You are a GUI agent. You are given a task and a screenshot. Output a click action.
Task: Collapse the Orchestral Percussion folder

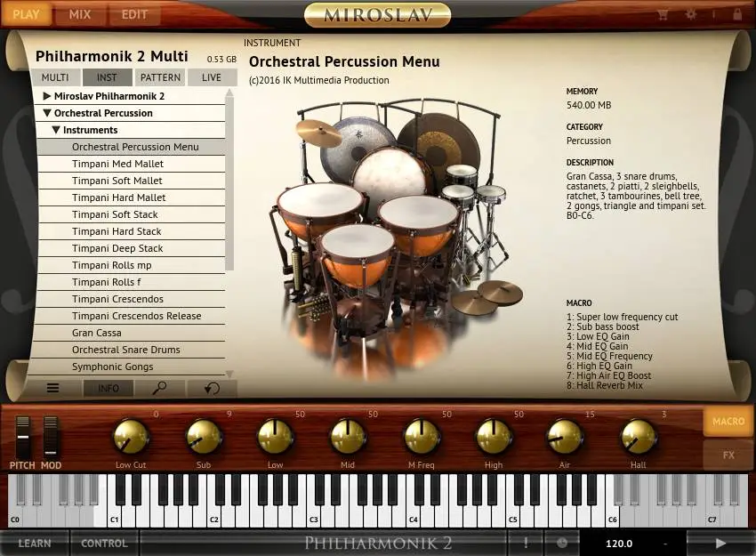click(47, 113)
